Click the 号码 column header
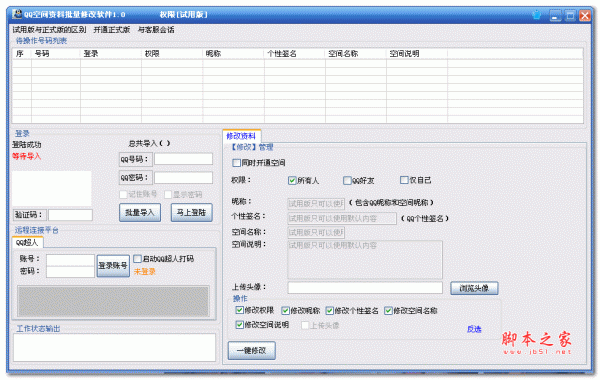 (56, 54)
